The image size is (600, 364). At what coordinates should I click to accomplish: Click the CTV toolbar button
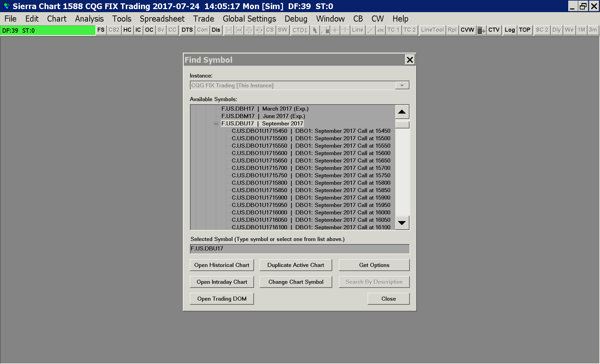point(494,30)
